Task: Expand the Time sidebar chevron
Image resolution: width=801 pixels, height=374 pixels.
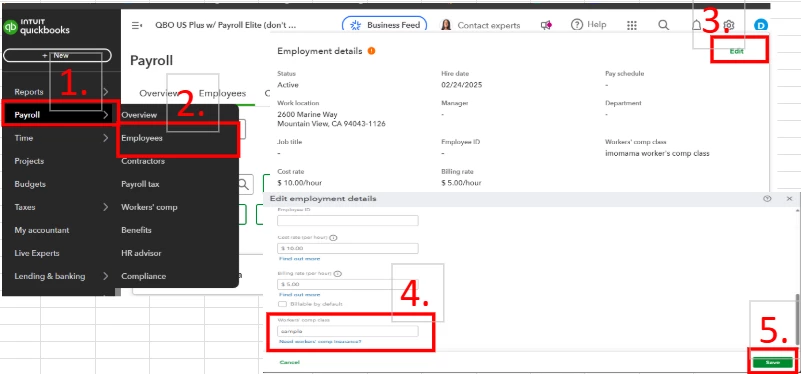Action: click(105, 138)
